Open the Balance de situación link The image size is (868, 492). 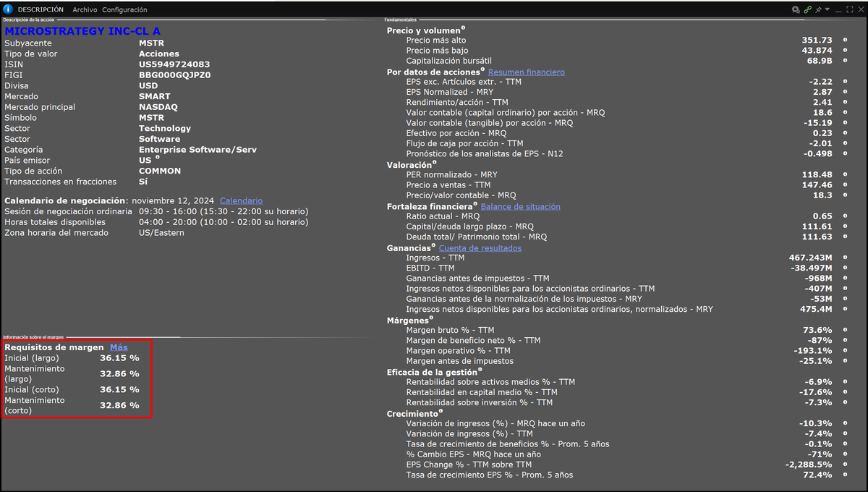[x=521, y=207]
